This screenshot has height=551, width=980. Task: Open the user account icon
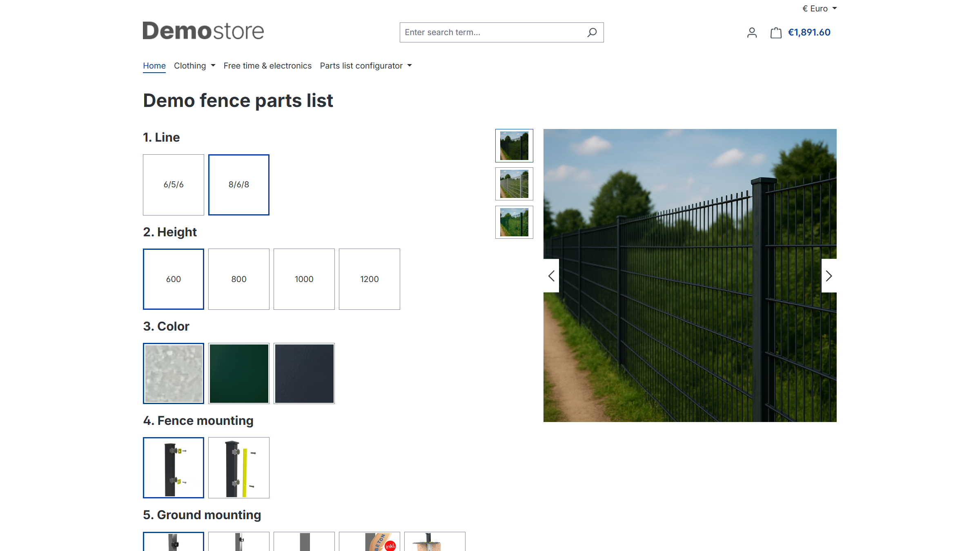[752, 32]
